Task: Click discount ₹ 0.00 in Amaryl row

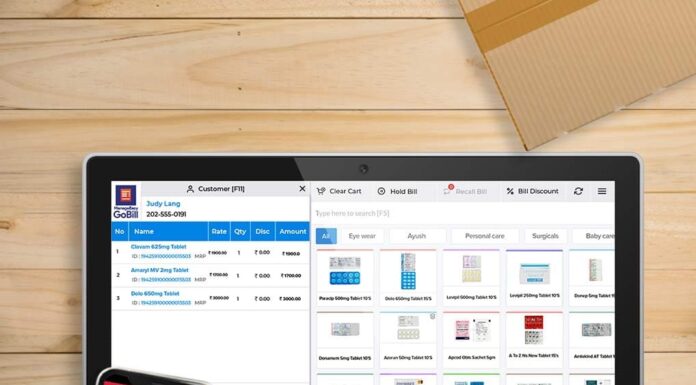Action: (262, 276)
